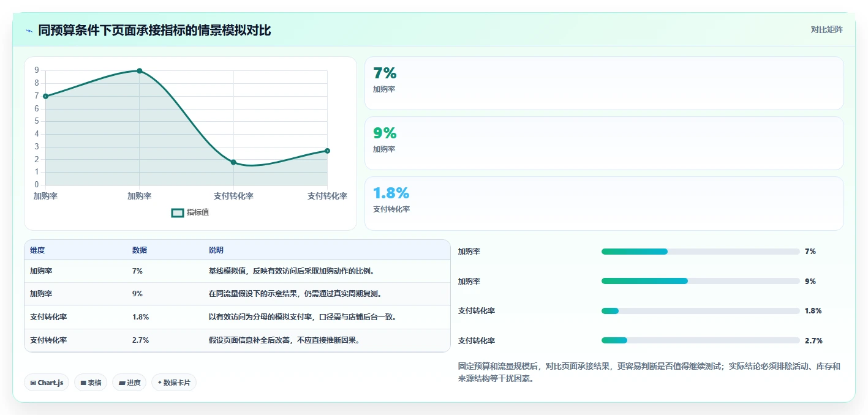
Task: Click the 2.7% 支付转化率 progress bar
Action: [x=701, y=340]
